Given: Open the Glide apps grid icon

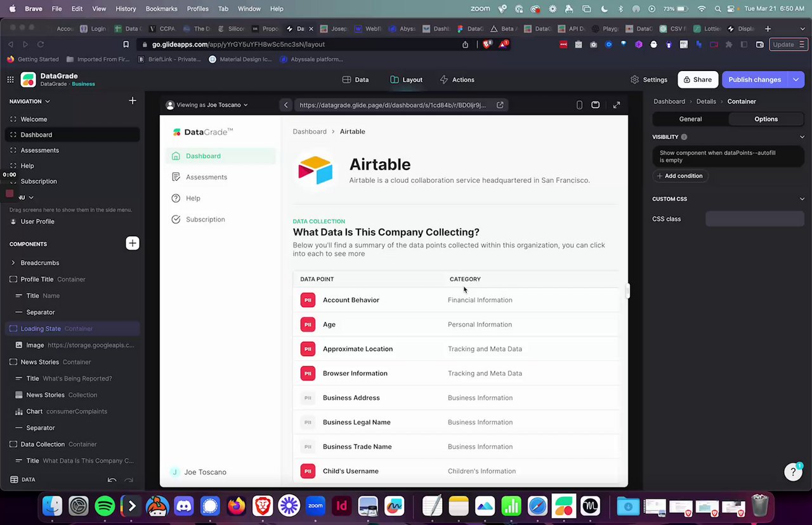Looking at the screenshot, I should (10, 79).
